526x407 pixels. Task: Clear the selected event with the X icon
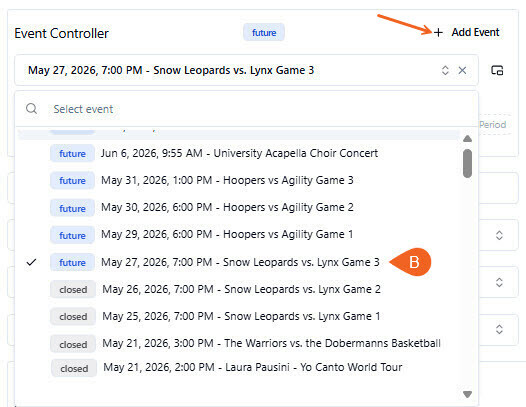[x=462, y=70]
